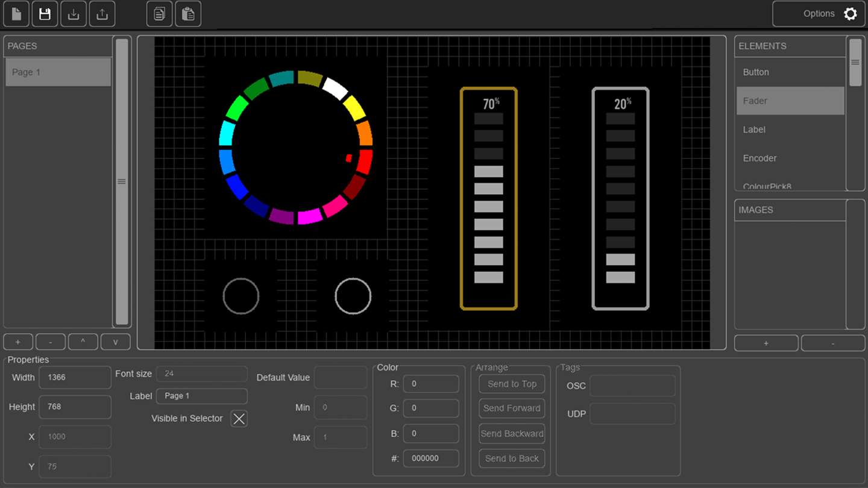Click the Copy icon in toolbar
Viewport: 868px width, 488px height.
point(159,14)
